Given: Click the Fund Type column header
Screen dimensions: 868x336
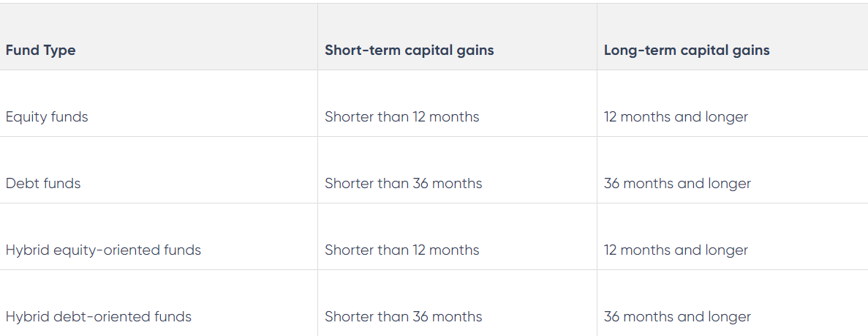Looking at the screenshot, I should [x=41, y=51].
